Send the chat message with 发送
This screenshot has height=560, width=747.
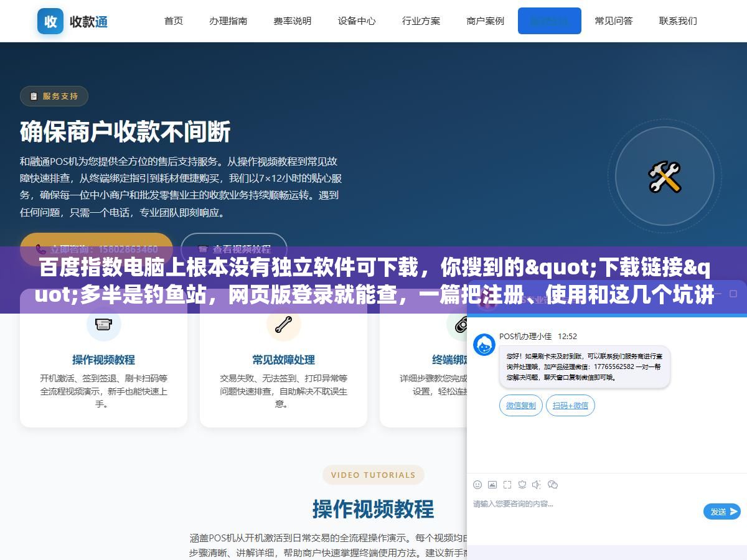click(x=722, y=511)
